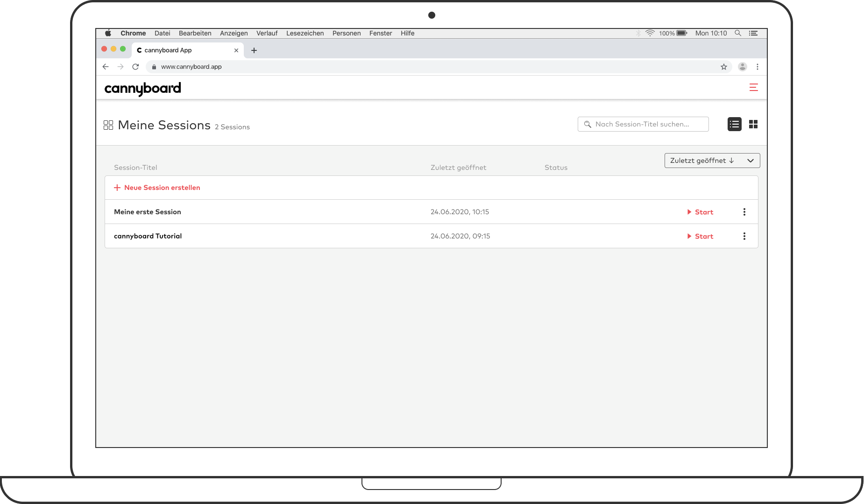Reload the page
This screenshot has width=864, height=504.
coord(135,67)
